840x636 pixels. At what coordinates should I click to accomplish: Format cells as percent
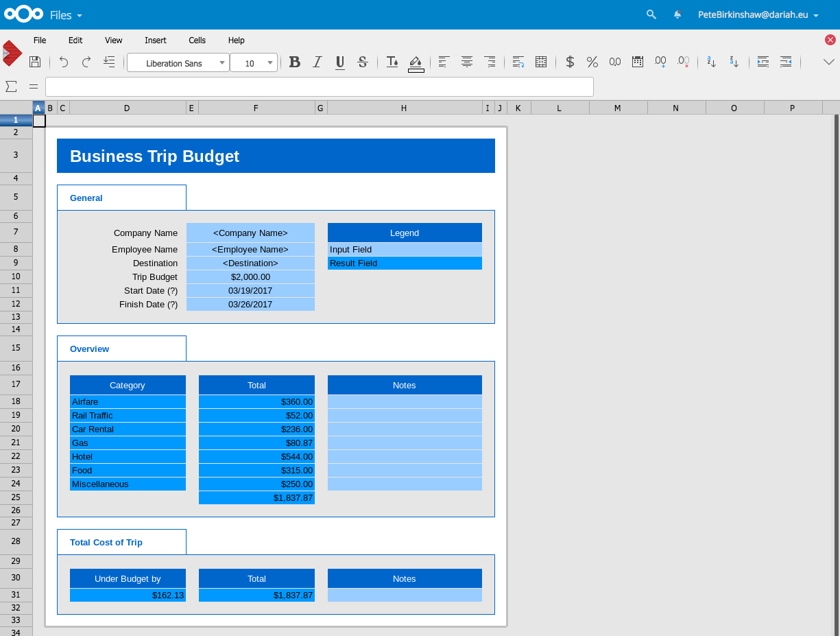pos(592,62)
